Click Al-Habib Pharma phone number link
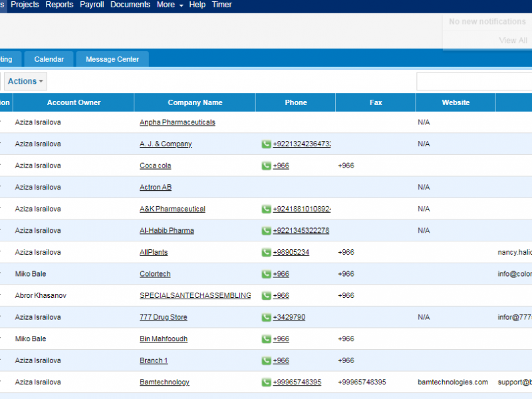 [301, 231]
